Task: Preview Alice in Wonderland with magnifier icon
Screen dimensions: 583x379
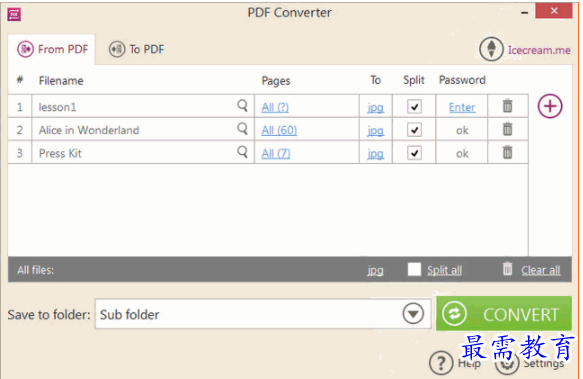Action: (x=242, y=129)
